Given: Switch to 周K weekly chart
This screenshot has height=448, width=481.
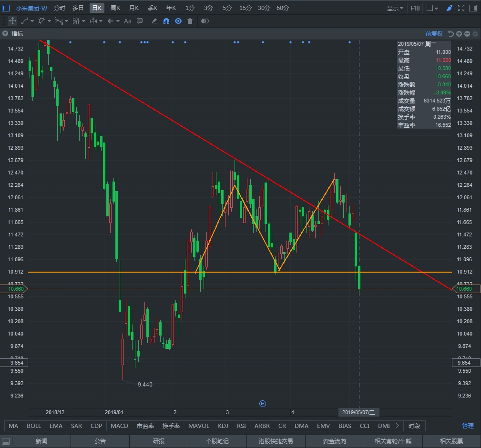Looking at the screenshot, I should [115, 8].
